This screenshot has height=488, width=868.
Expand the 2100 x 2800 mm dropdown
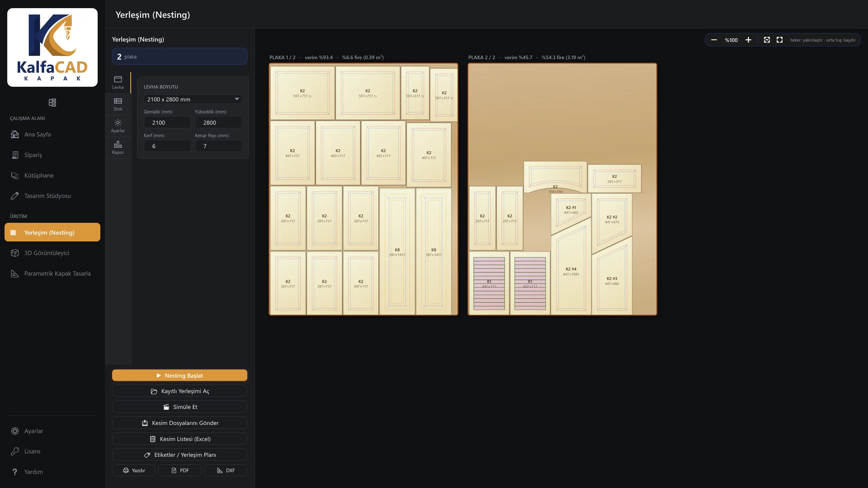[x=193, y=99]
